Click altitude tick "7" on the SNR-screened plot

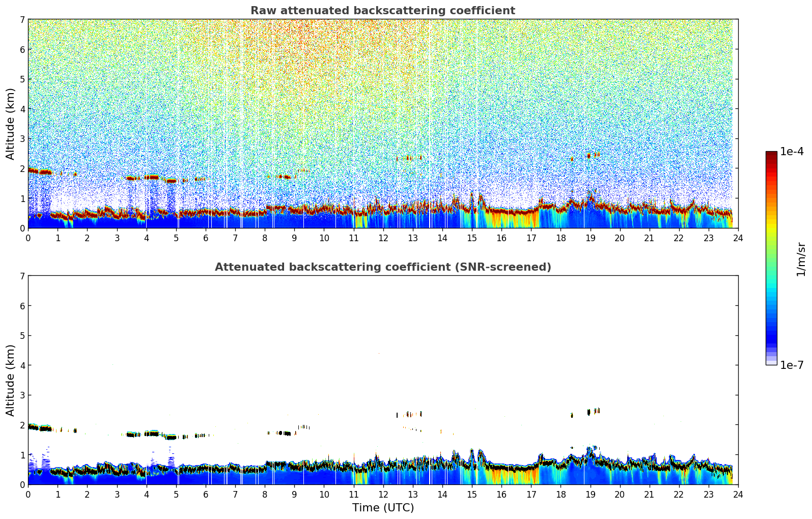pyautogui.click(x=22, y=276)
